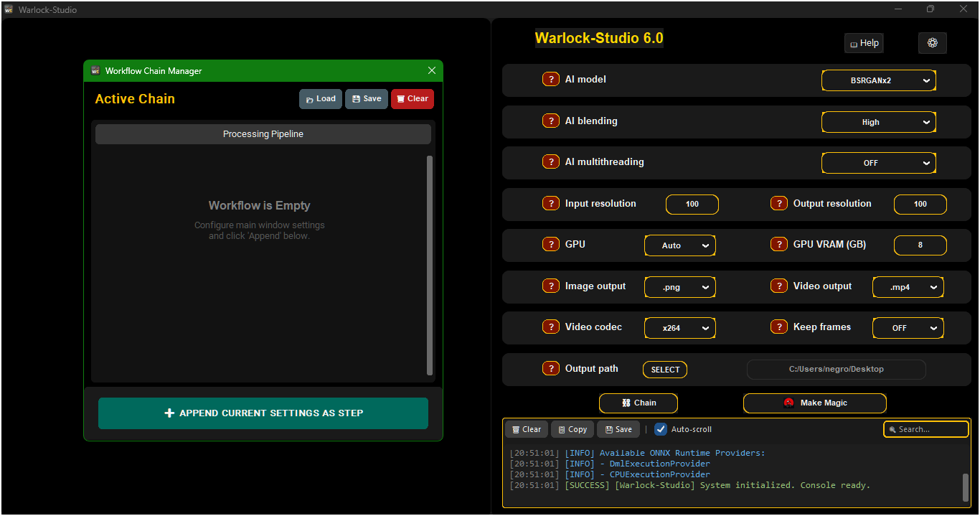
Task: Click the DmlExecutionProvider log line
Action: click(610, 464)
